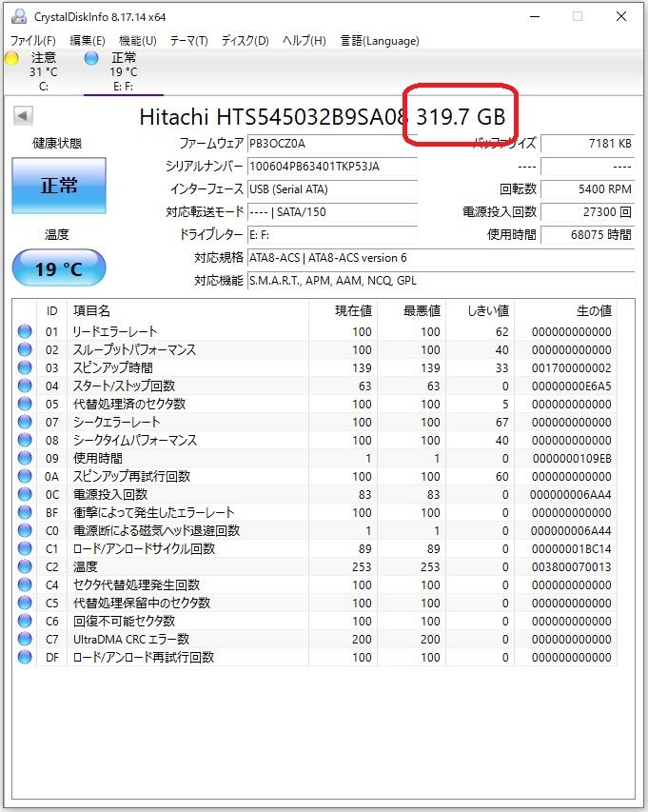Screen dimensions: 648x812
Task: Click the yellow caution status circle
Action: coord(12,58)
